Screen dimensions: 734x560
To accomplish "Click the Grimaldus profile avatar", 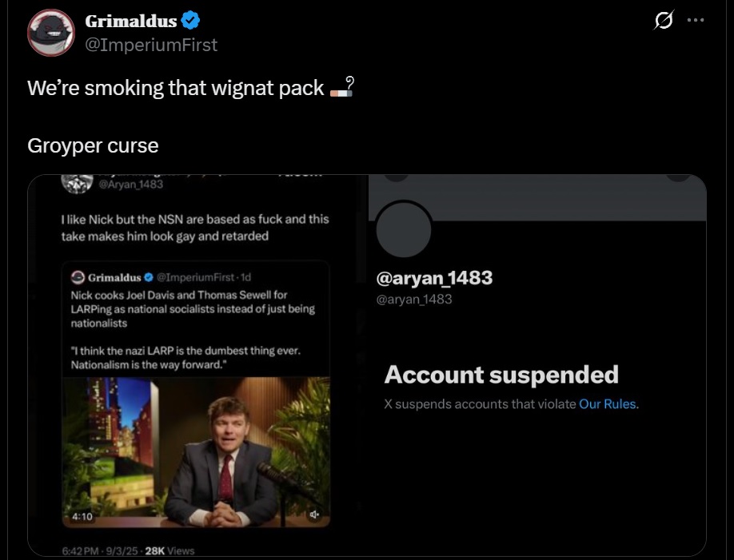I will point(52,33).
